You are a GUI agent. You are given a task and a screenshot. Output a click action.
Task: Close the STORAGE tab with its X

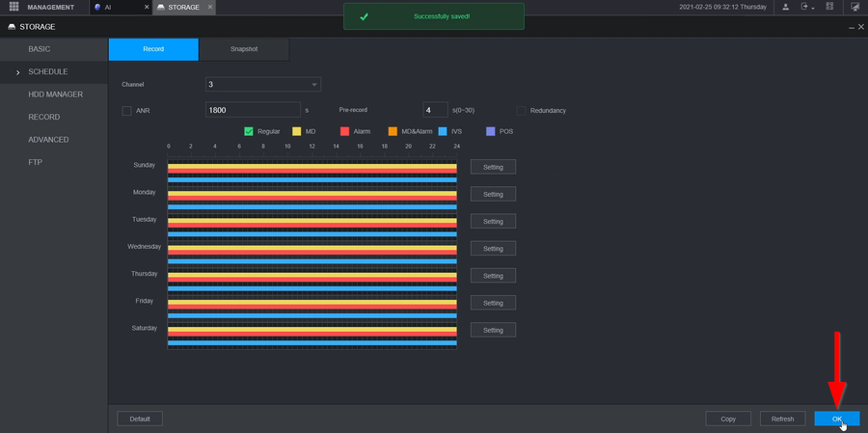point(211,7)
